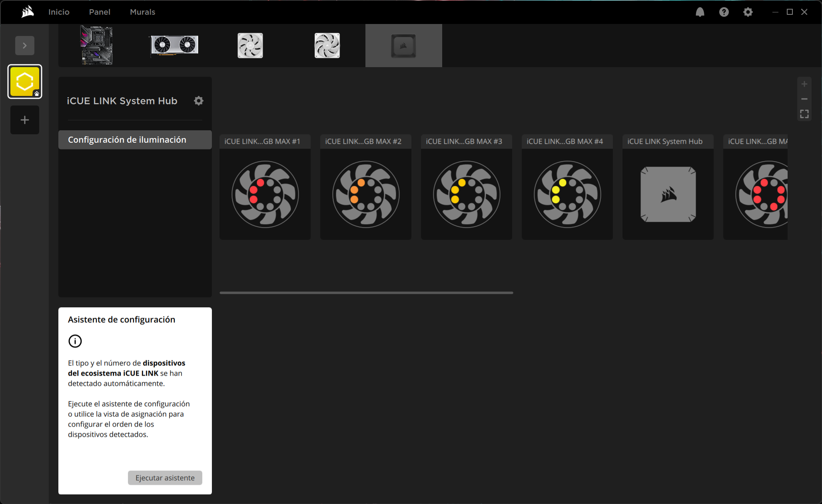Open the Panel tab
This screenshot has width=822, height=504.
[100, 12]
